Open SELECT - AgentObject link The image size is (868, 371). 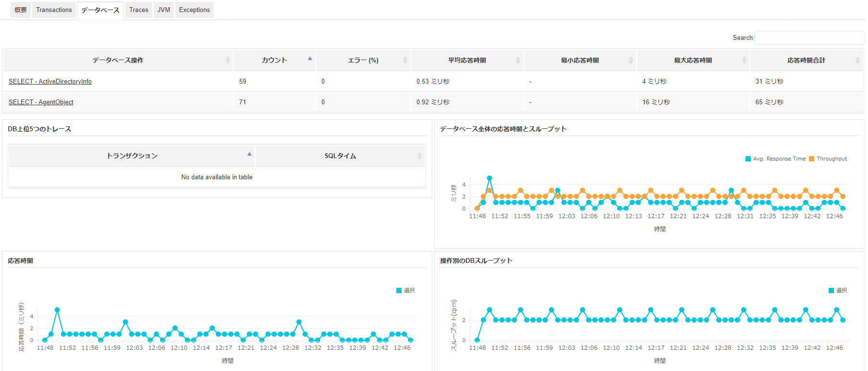click(41, 102)
